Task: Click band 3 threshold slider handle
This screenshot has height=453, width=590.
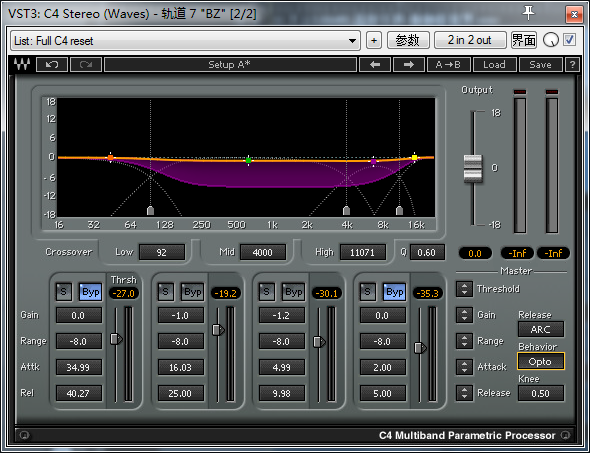Action: click(319, 342)
